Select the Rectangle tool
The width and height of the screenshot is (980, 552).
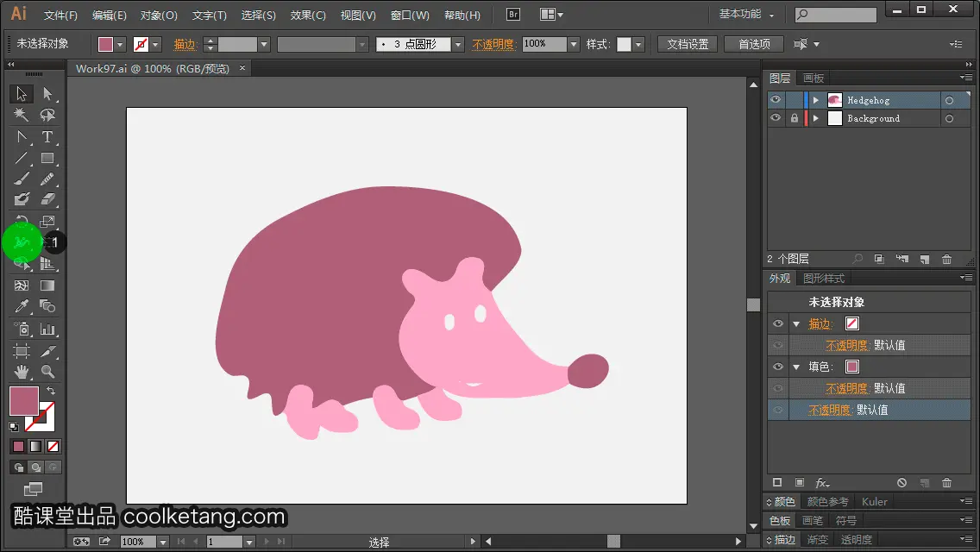tap(47, 158)
